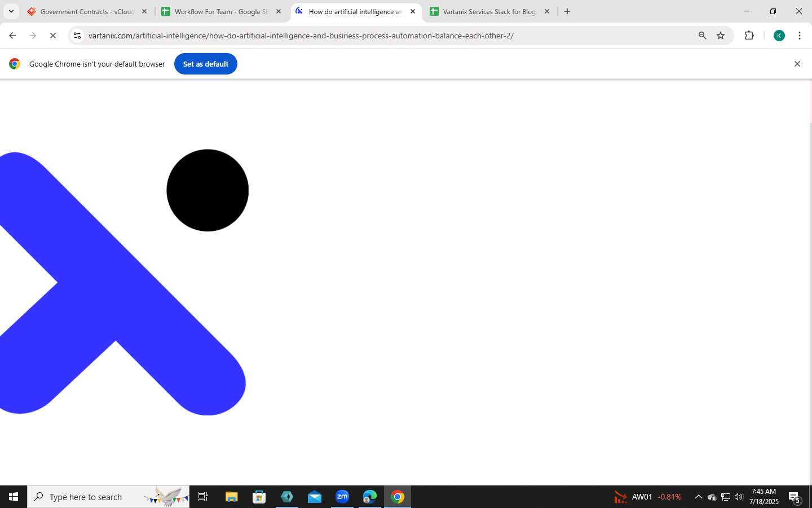Close the Vartanix Services Stack tab
This screenshot has width=812, height=508.
547,11
